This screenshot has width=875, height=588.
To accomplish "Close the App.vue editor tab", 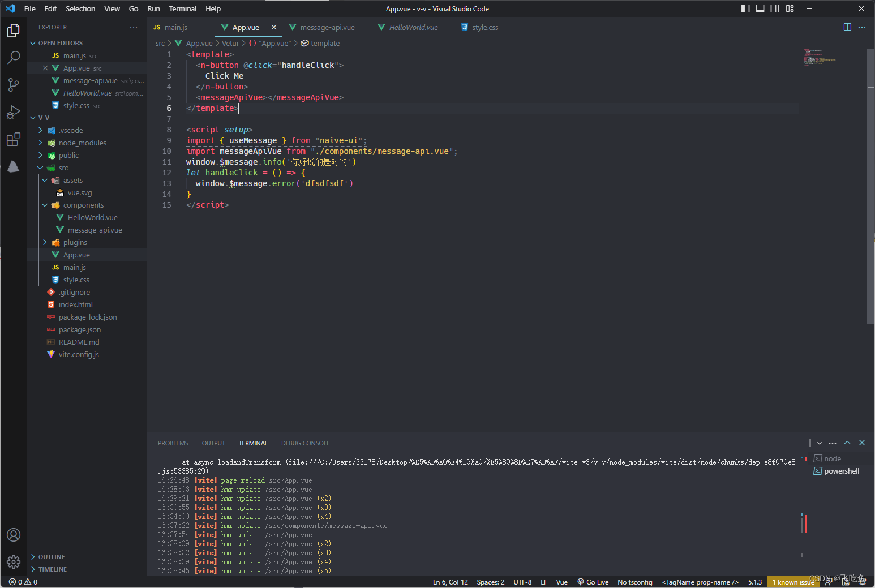I will click(x=274, y=27).
